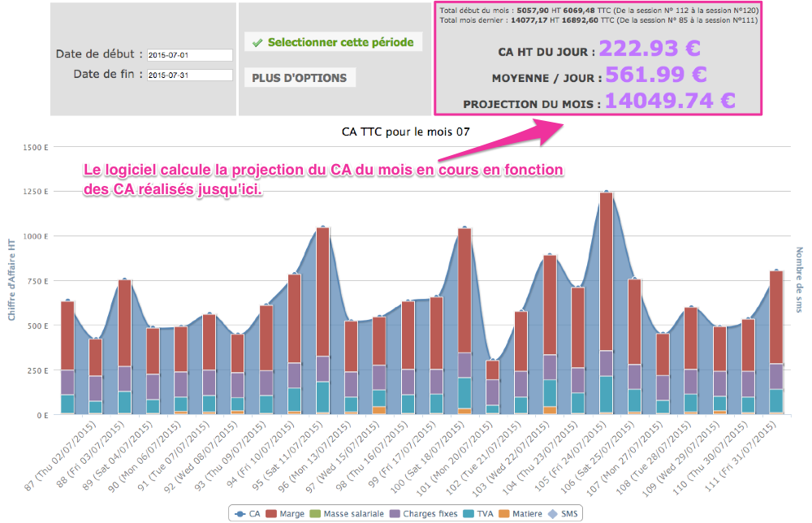Click the PROJECTION DU MOIS amount
812x523 pixels.
671,101
